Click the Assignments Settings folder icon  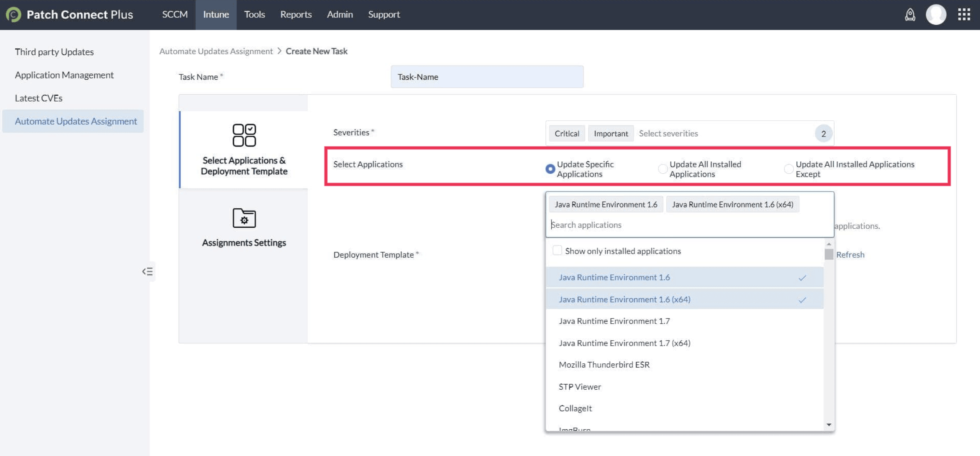[x=244, y=218]
